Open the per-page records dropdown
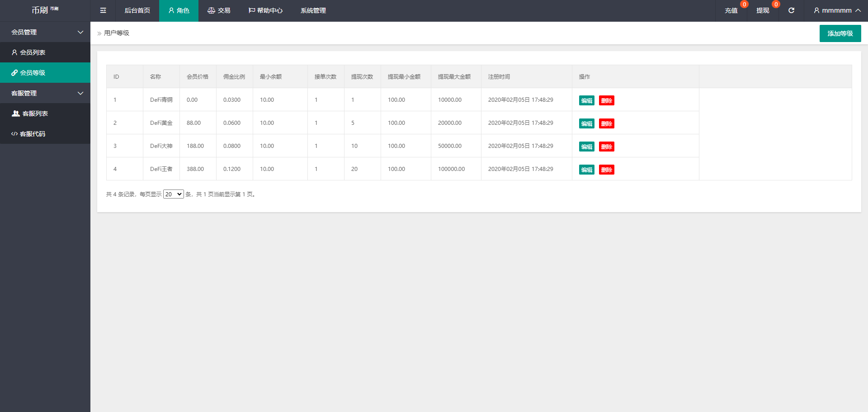 [173, 194]
